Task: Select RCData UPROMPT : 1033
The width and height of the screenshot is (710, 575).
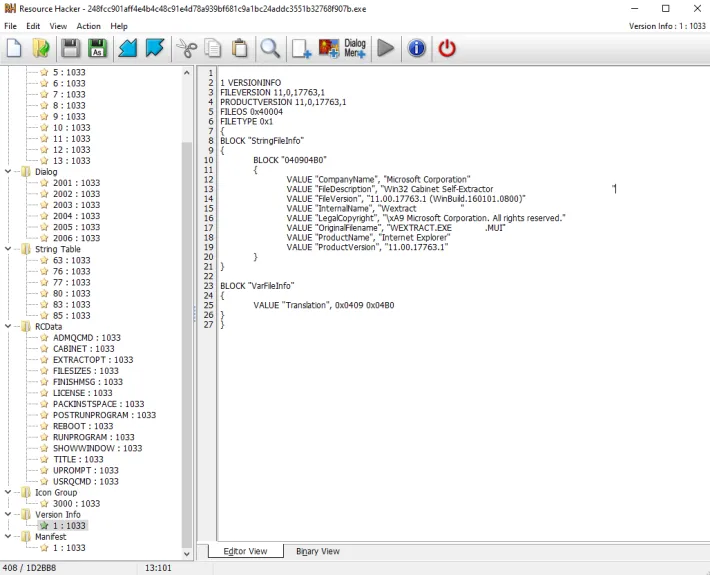Action: 86,470
